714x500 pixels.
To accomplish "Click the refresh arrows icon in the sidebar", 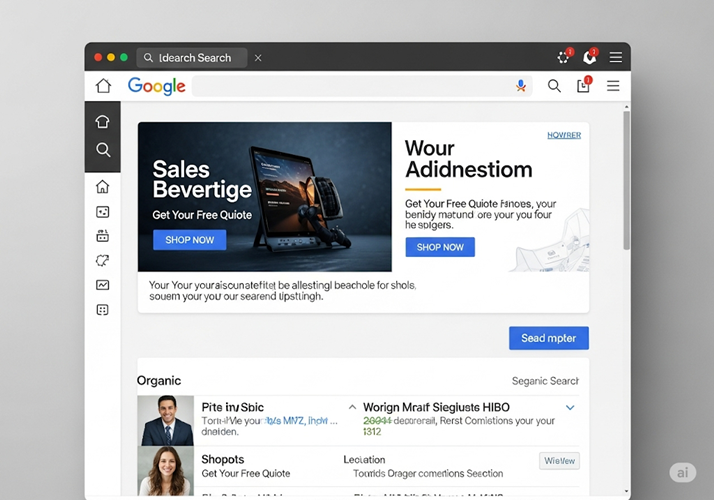I will point(102,260).
